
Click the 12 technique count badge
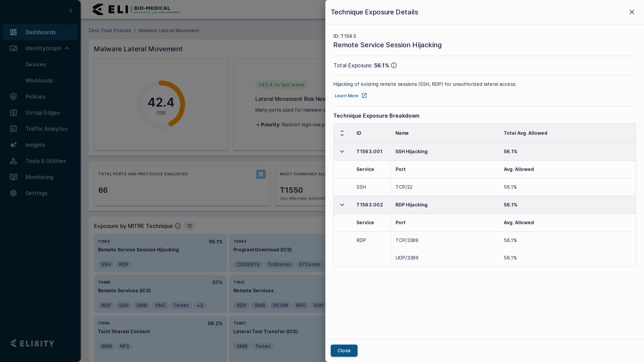(x=190, y=226)
